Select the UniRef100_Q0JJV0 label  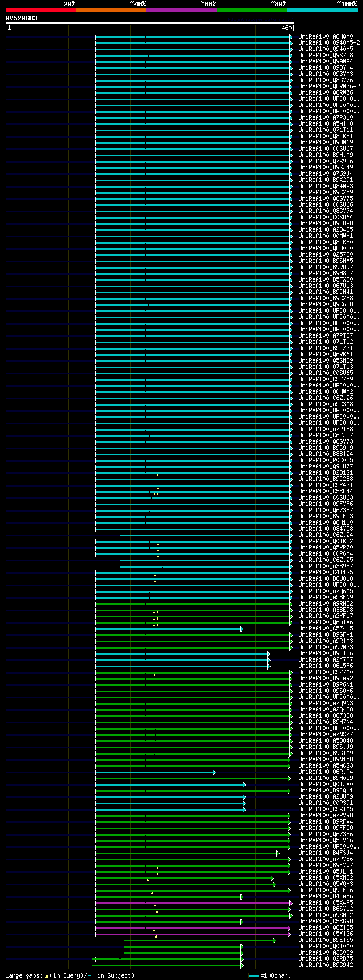coord(325,785)
